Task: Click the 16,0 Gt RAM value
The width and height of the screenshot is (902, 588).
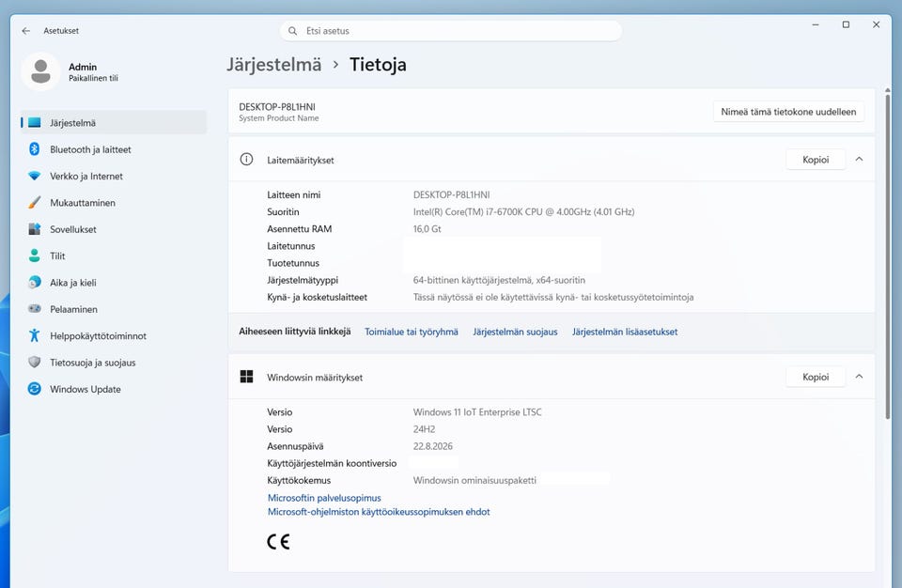Action: click(x=427, y=229)
